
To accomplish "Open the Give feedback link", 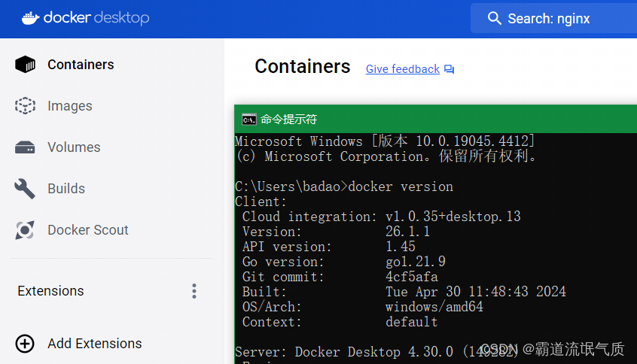I will pyautogui.click(x=403, y=69).
